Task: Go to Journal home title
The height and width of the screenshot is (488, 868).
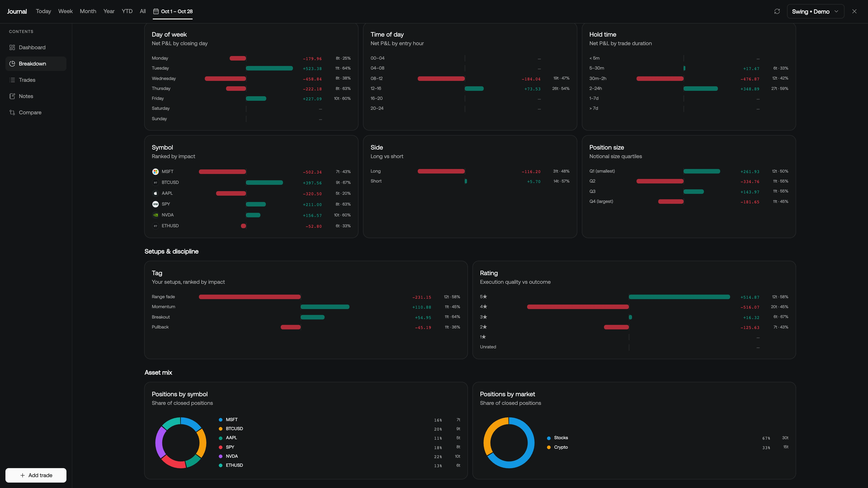Action: pyautogui.click(x=17, y=12)
